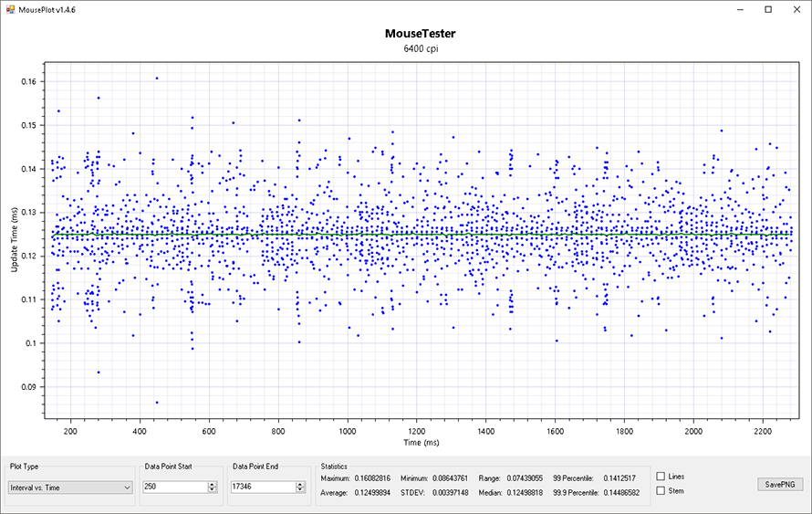Image resolution: width=812 pixels, height=514 pixels.
Task: Maximize the MousePlot window
Action: (x=768, y=10)
